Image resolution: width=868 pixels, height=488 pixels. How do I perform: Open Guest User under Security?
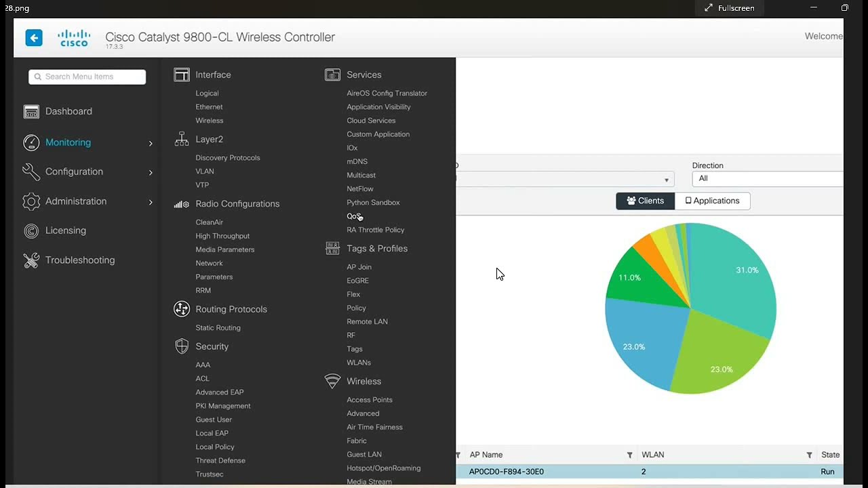click(x=214, y=420)
